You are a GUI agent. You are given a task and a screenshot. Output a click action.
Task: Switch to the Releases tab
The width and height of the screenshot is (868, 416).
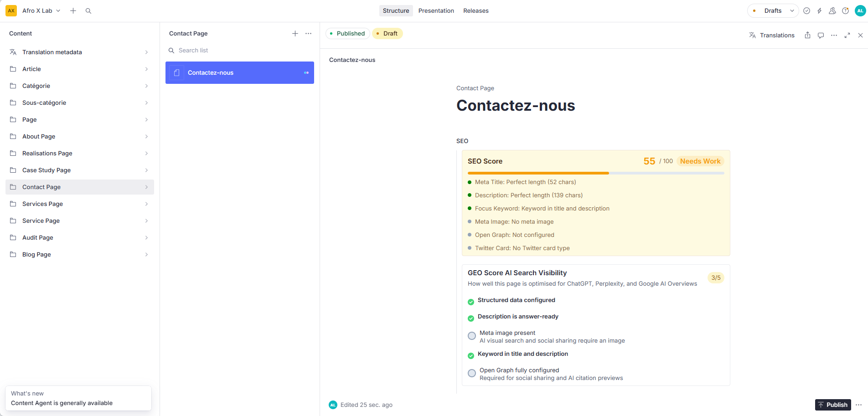(x=476, y=10)
